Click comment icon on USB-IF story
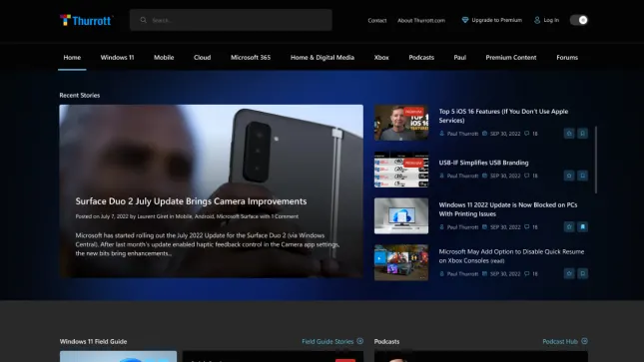 coord(526,176)
